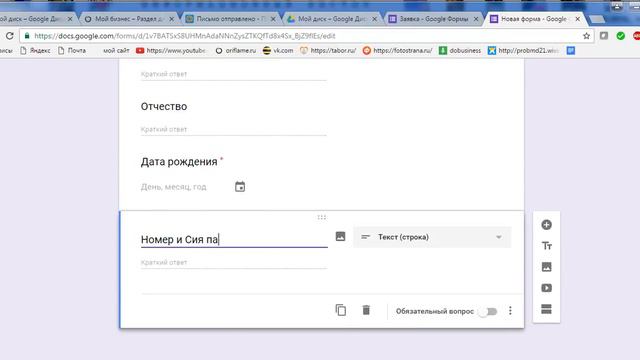
Task: Click the last blue bookmark icon
Action: pos(571,51)
